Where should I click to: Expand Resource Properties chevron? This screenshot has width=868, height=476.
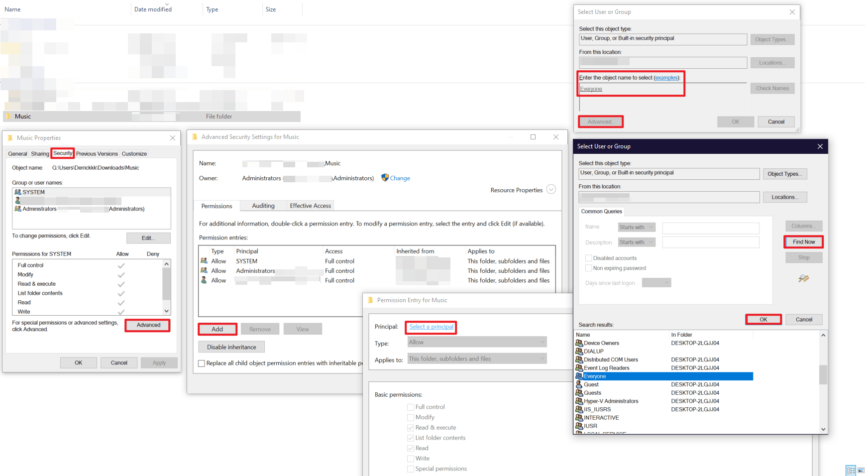(x=551, y=190)
